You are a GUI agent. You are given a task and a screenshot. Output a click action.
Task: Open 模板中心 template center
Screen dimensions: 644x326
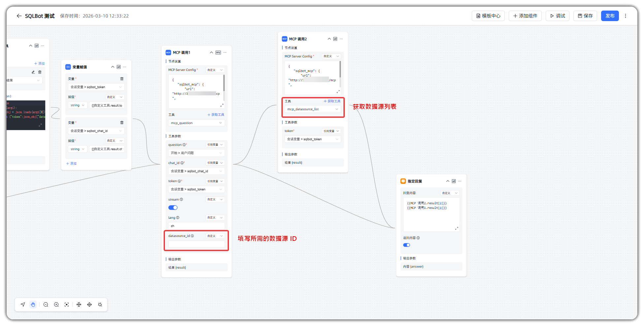click(x=488, y=16)
